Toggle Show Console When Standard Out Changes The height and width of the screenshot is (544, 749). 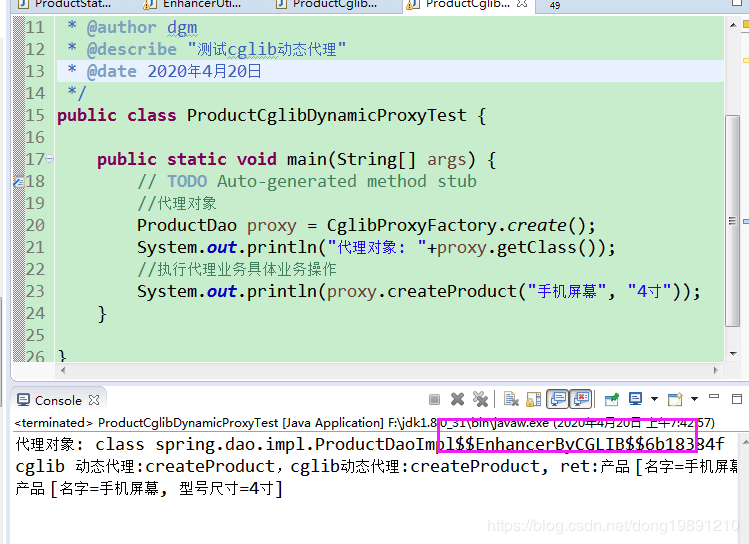pyautogui.click(x=557, y=399)
